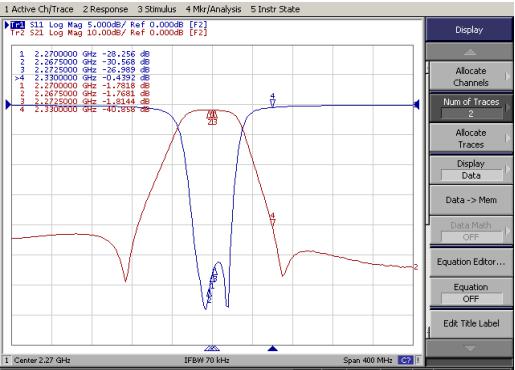Open the Response menu
The height and width of the screenshot is (370, 515).
pos(105,9)
